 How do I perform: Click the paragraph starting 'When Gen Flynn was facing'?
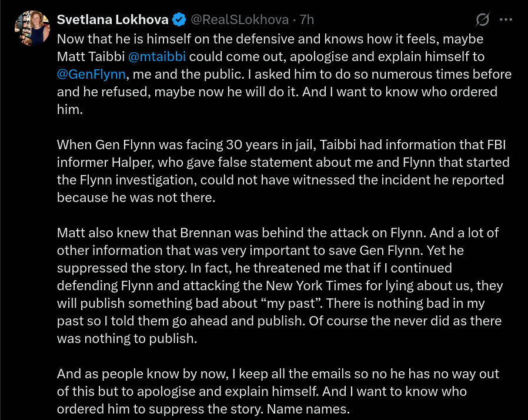[283, 171]
